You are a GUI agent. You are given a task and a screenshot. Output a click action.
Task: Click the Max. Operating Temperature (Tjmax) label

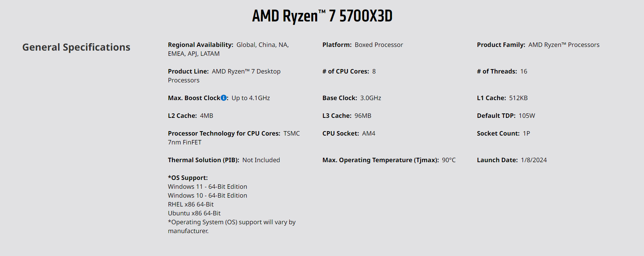tap(381, 160)
